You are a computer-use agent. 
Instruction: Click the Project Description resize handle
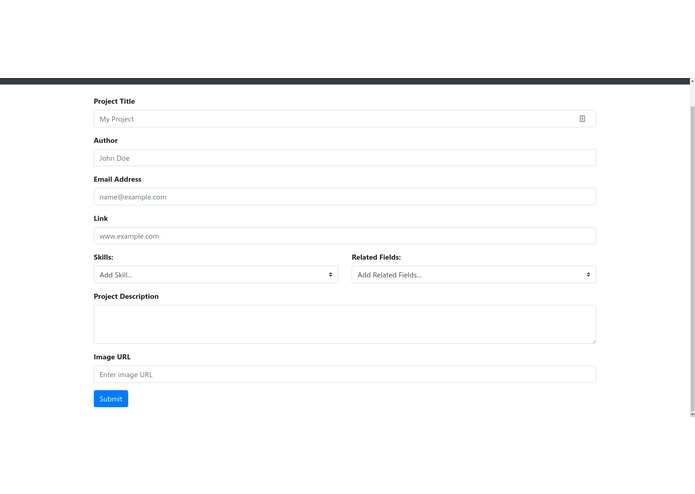pyautogui.click(x=593, y=341)
